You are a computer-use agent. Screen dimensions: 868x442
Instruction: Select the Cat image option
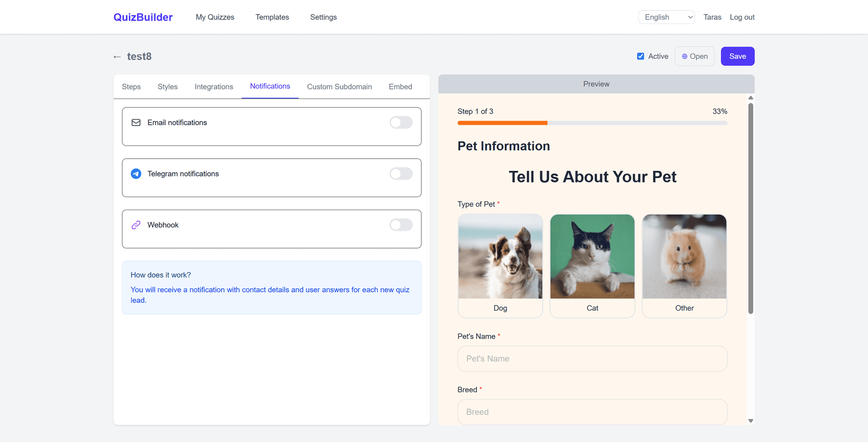pos(592,266)
